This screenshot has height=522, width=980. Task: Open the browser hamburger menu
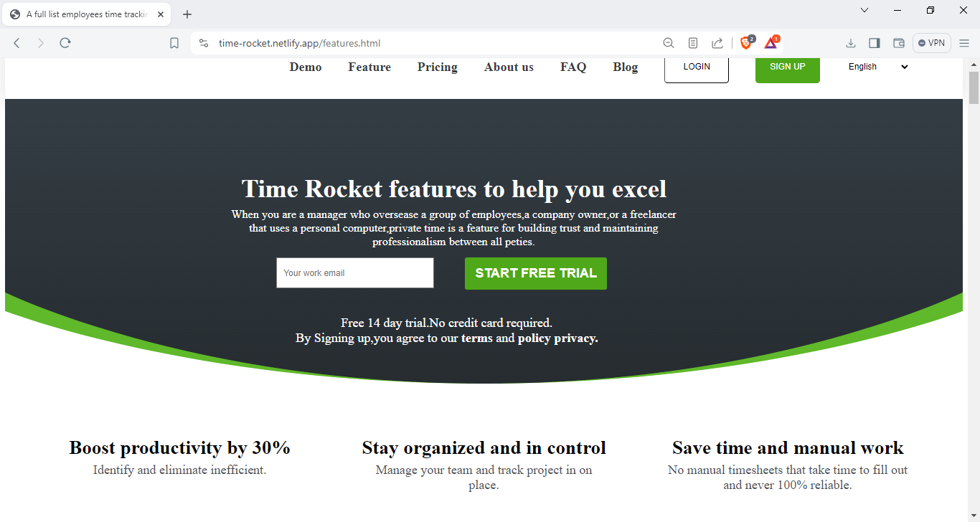point(964,43)
